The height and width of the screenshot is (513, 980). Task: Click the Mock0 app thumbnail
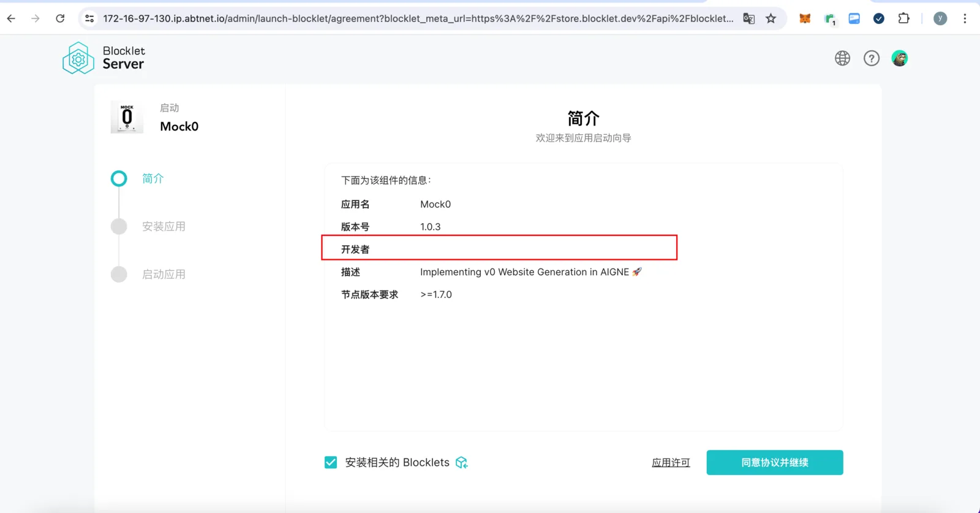(127, 117)
